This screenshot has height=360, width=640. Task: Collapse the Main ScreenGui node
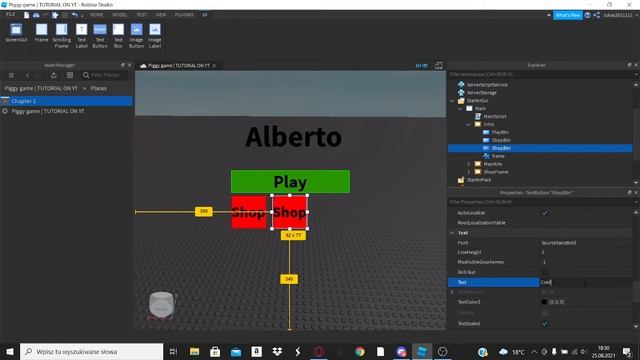point(460,109)
